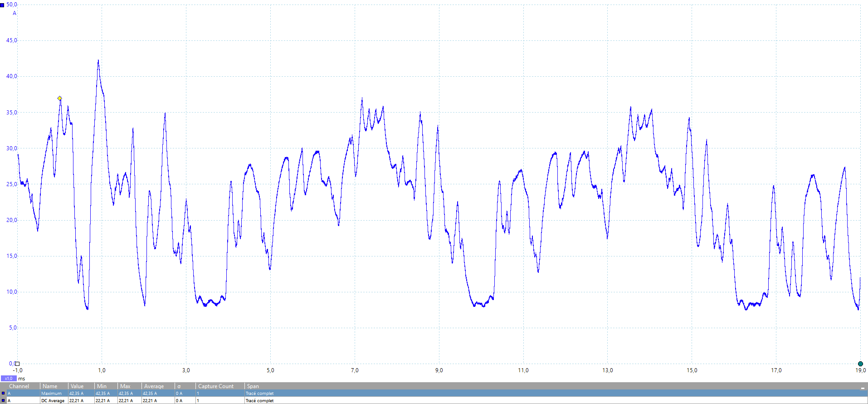The image size is (868, 404).
Task: Click the x1,0 time zoom factor button
Action: (x=9, y=379)
